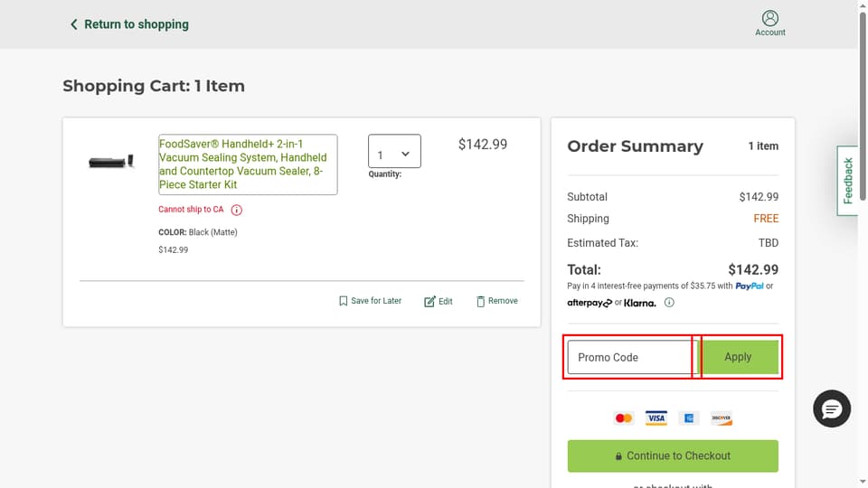Click the Discover payment icon
This screenshot has height=488, width=868.
pos(722,418)
